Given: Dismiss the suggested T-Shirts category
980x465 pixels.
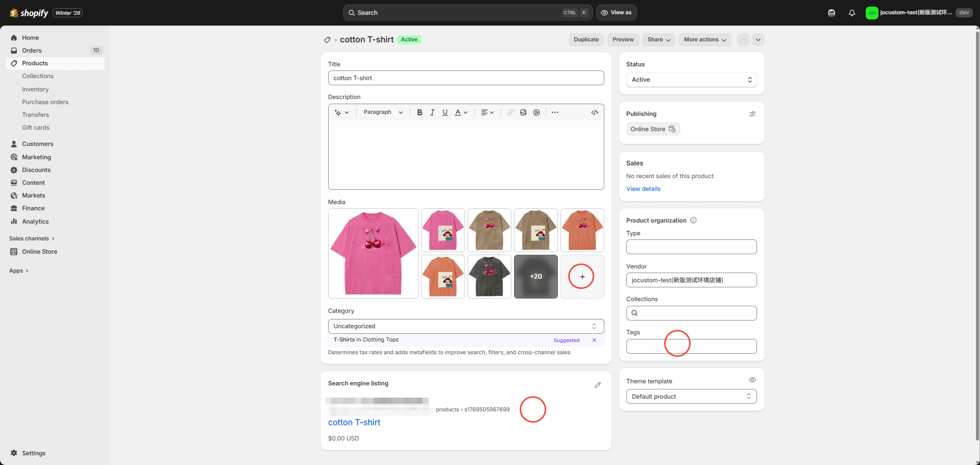Looking at the screenshot, I should pos(594,340).
